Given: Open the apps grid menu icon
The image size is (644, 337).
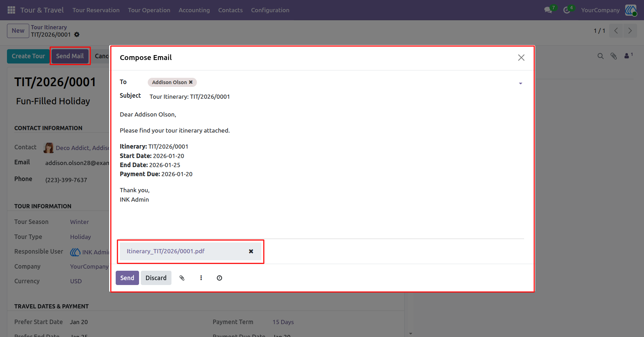Looking at the screenshot, I should tap(11, 10).
